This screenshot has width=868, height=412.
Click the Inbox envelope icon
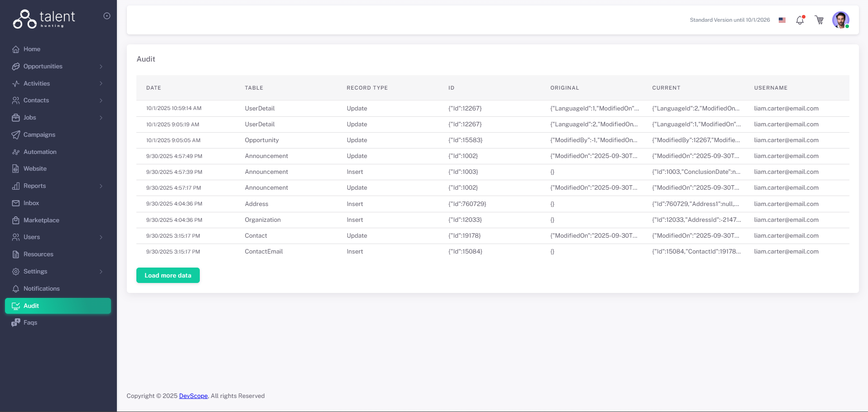pyautogui.click(x=16, y=203)
